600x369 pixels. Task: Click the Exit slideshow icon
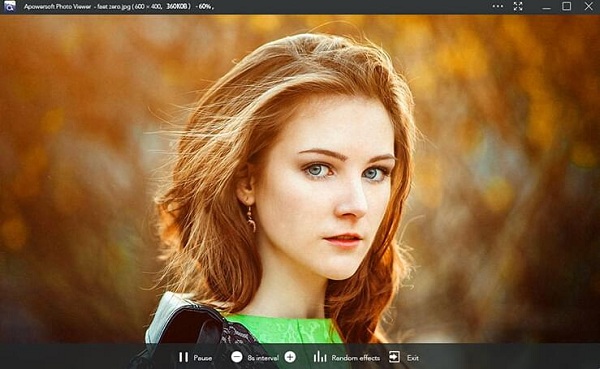(394, 357)
